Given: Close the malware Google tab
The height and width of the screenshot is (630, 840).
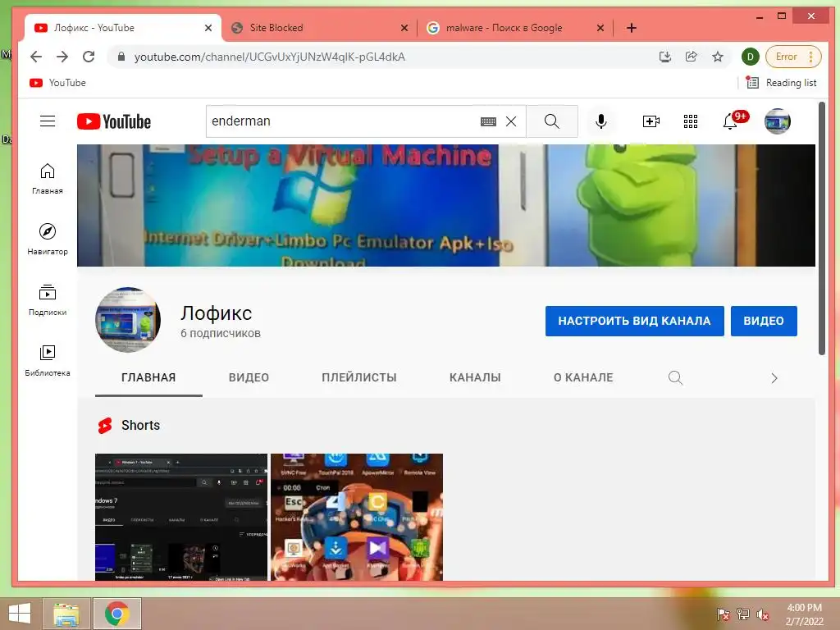Looking at the screenshot, I should click(600, 28).
